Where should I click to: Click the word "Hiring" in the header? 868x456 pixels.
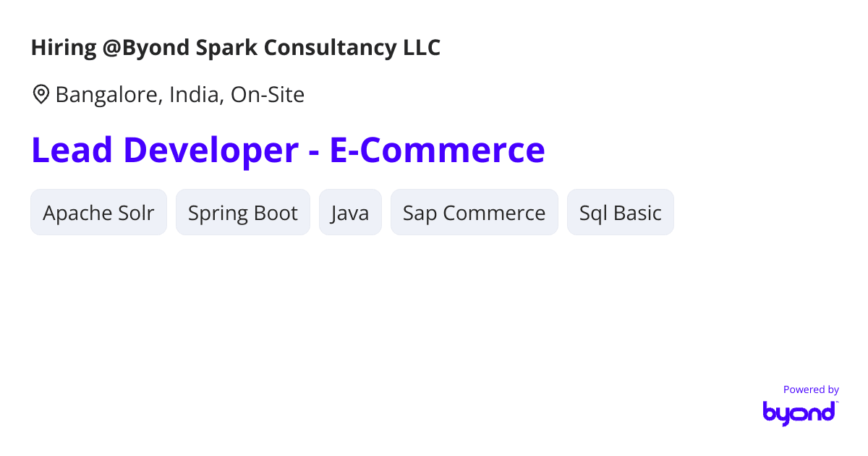[x=64, y=48]
